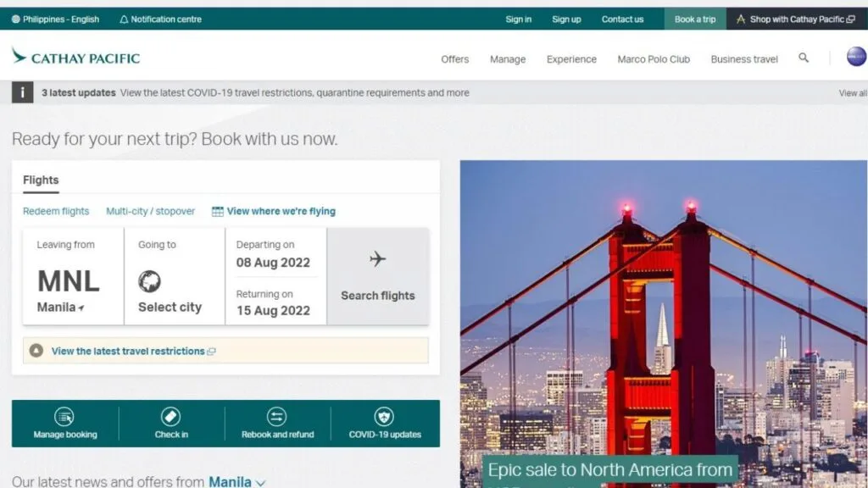
Task: Click the Manage booking icon
Action: pos(64,417)
